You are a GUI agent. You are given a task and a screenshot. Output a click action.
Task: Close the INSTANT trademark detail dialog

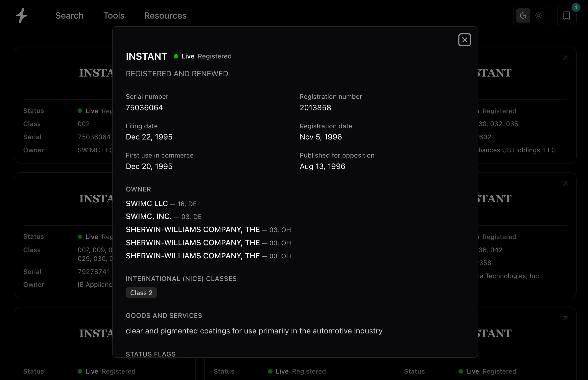[465, 40]
